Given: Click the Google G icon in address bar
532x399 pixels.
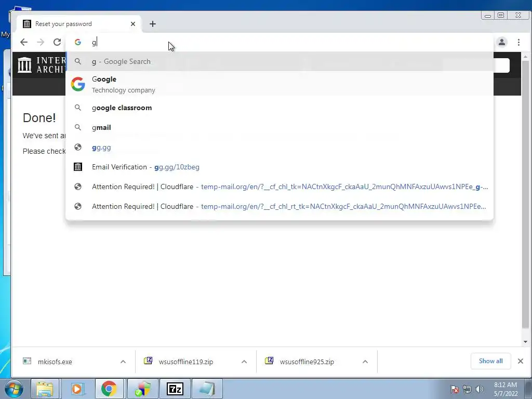Looking at the screenshot, I should pos(78,42).
